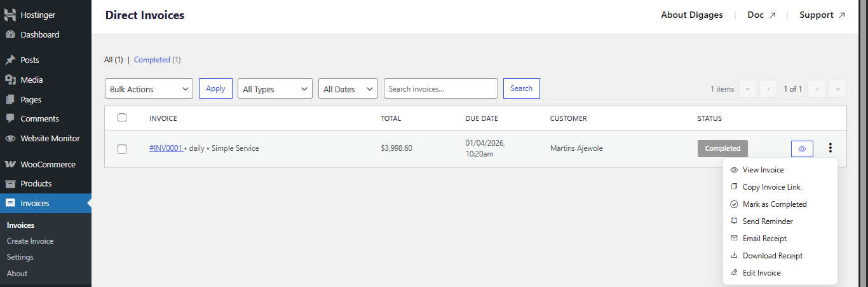Image resolution: width=868 pixels, height=287 pixels.
Task: Click the TOTAL column header
Action: tap(391, 118)
